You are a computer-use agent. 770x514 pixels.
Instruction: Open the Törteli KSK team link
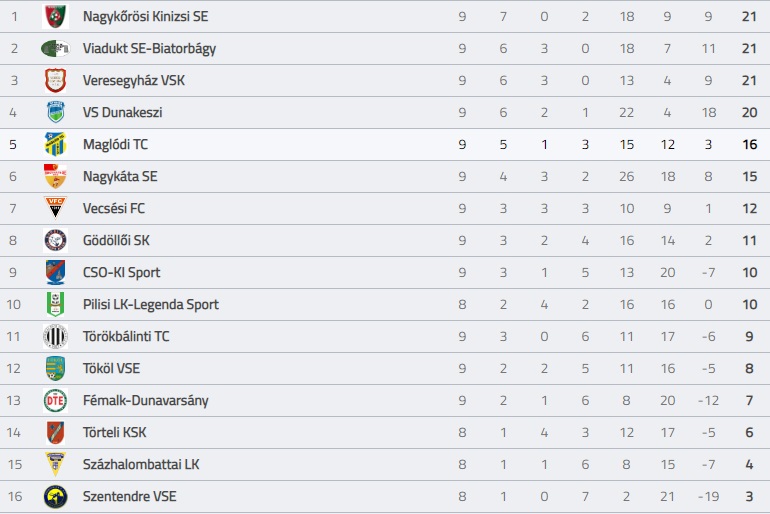click(114, 433)
